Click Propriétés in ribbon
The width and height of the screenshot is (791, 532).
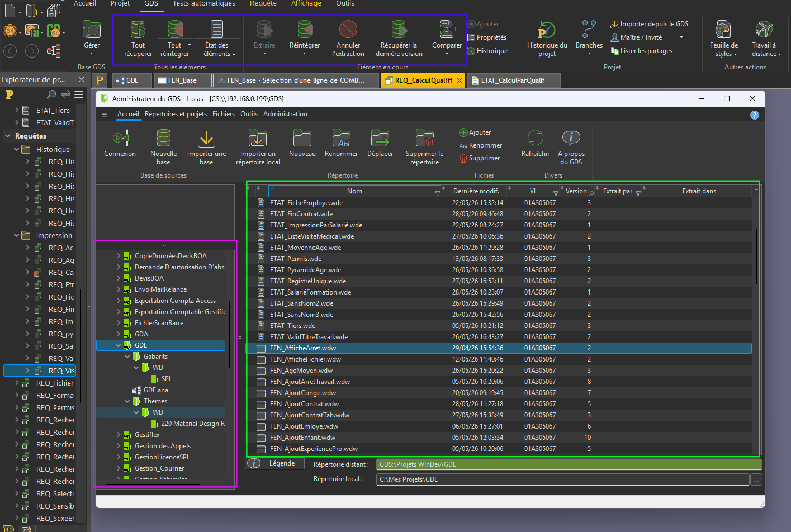[487, 37]
